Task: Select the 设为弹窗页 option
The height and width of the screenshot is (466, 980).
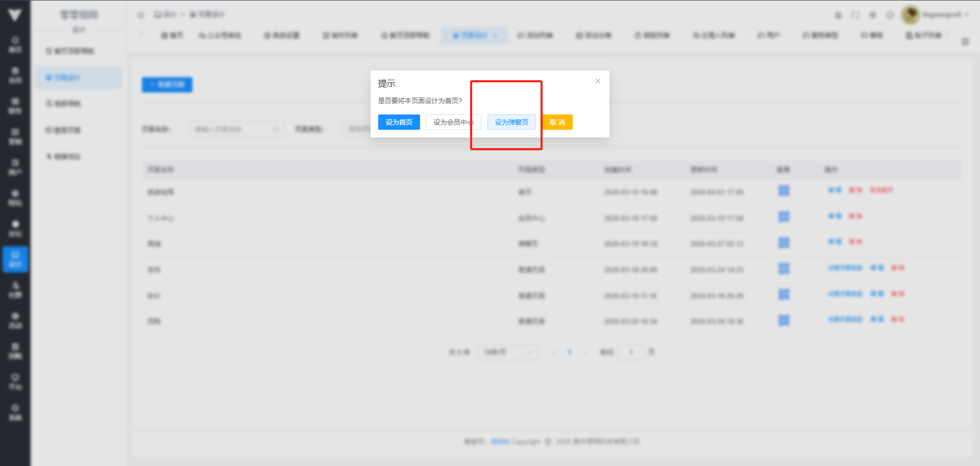Action: coord(511,122)
